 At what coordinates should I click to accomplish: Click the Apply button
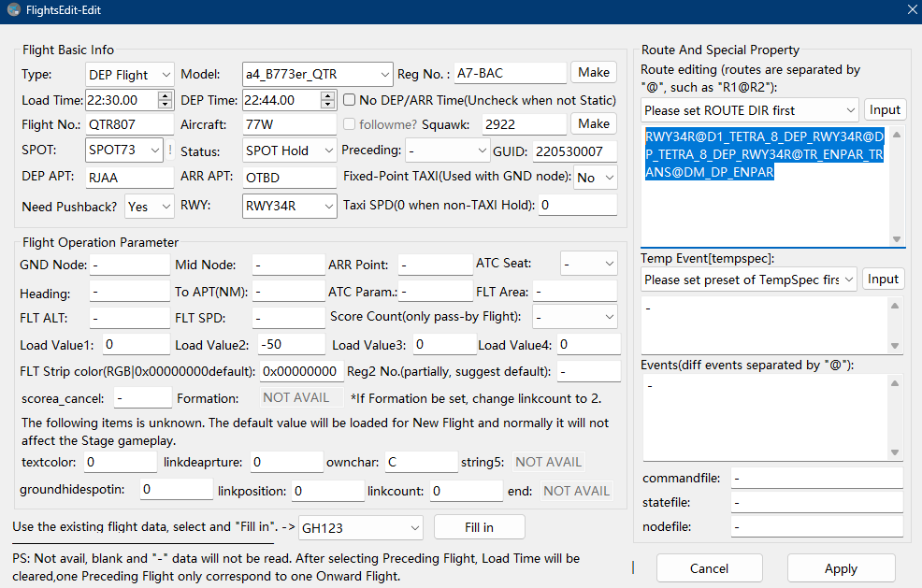(841, 568)
